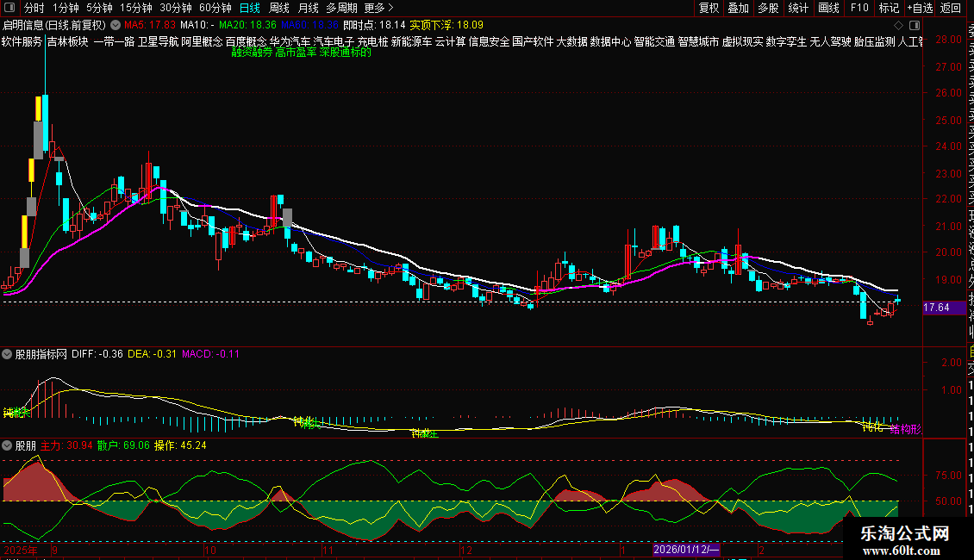Click the 标记 mark button

pos(889,8)
